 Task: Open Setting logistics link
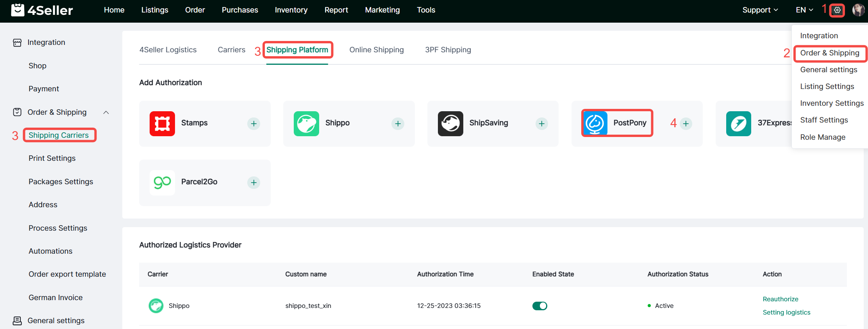[x=786, y=312]
